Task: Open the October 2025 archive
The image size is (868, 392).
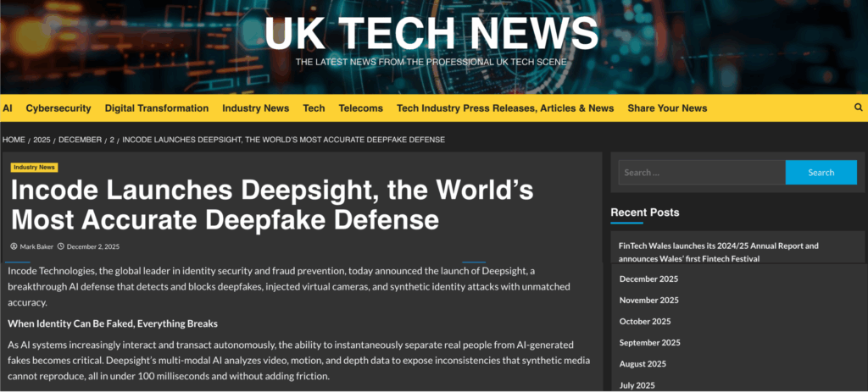Action: 645,321
